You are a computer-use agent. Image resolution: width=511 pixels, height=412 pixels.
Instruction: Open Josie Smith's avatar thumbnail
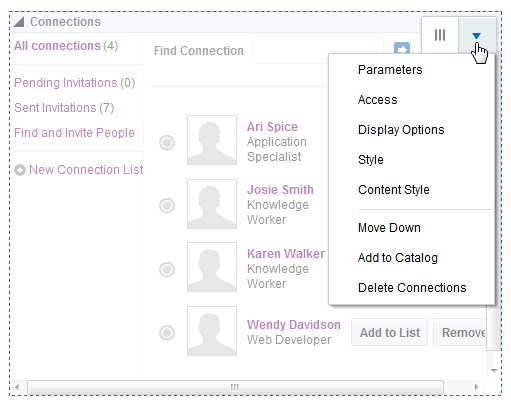(212, 204)
